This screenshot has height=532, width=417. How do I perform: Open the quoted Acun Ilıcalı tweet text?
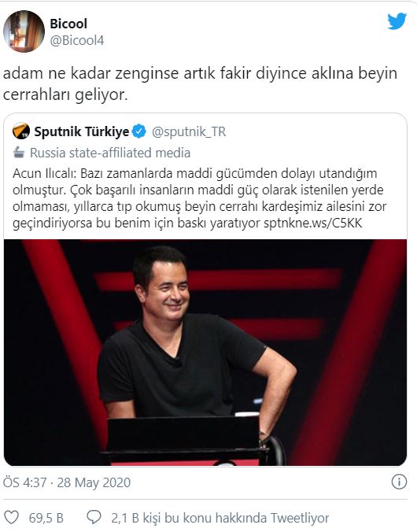200,198
